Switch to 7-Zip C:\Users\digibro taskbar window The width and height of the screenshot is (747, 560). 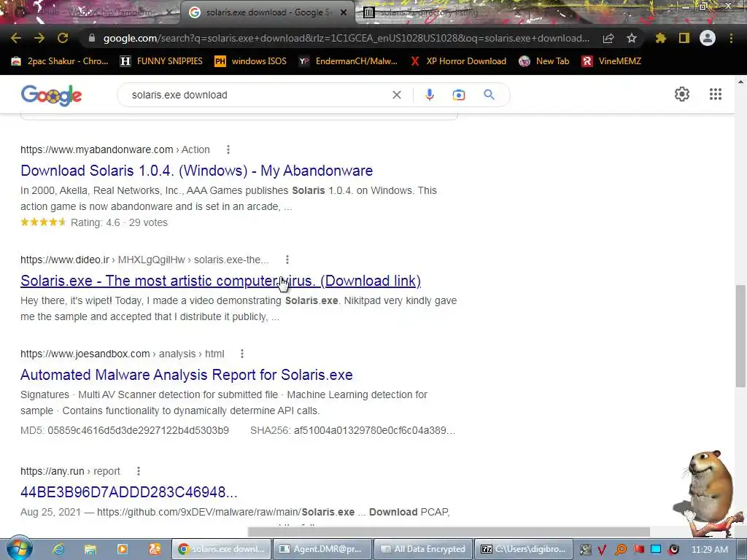point(523,549)
